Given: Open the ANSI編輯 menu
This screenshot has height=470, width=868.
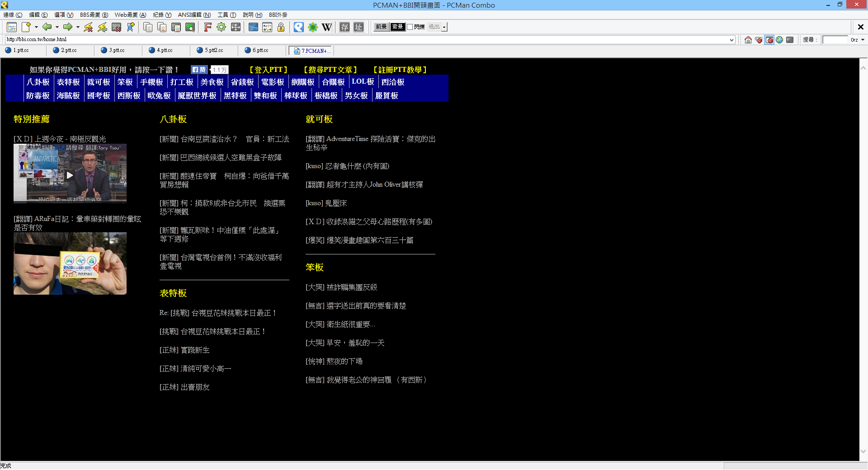Looking at the screenshot, I should tap(194, 15).
